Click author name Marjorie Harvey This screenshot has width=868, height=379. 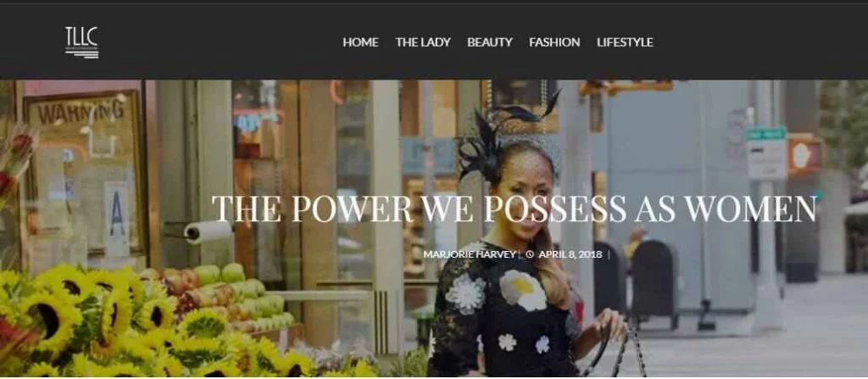click(470, 255)
